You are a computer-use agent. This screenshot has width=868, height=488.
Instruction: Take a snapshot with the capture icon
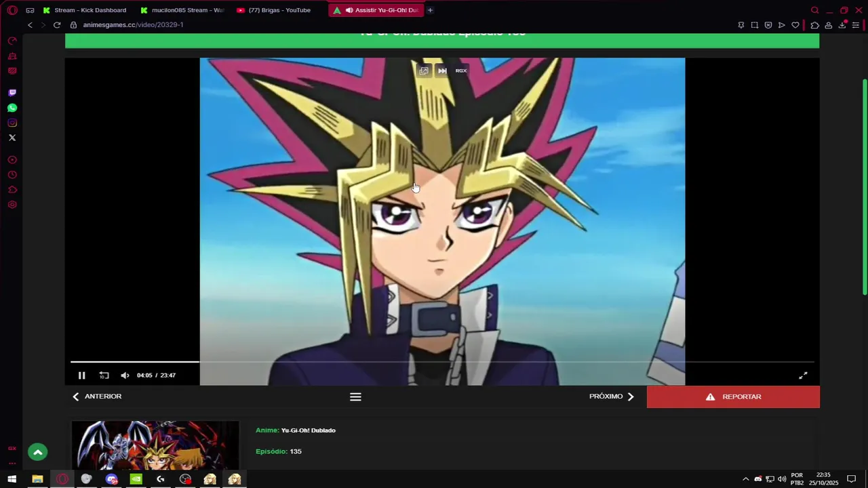coord(754,25)
